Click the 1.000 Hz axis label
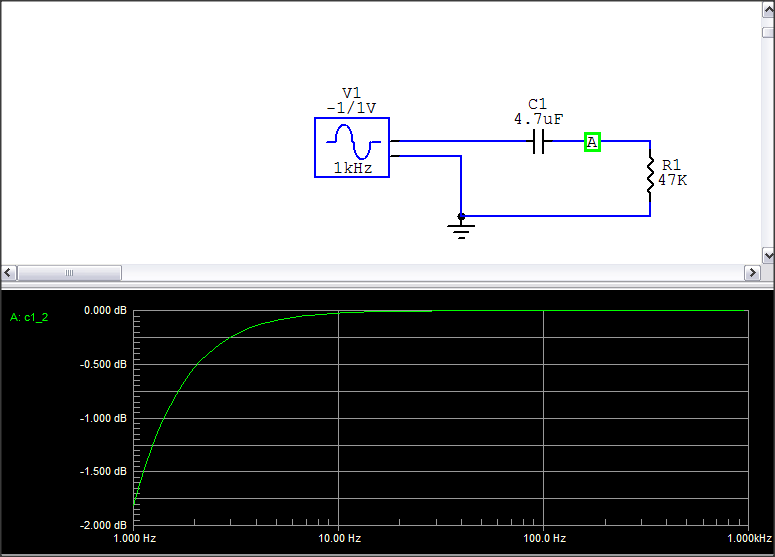Viewport: 775px width, 557px height. pos(135,538)
